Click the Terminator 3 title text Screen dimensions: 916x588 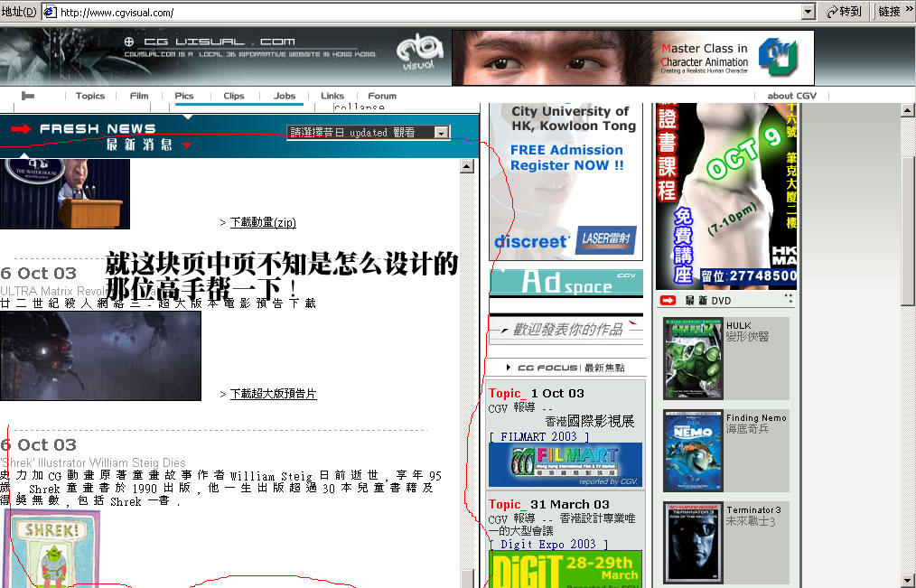click(x=753, y=509)
